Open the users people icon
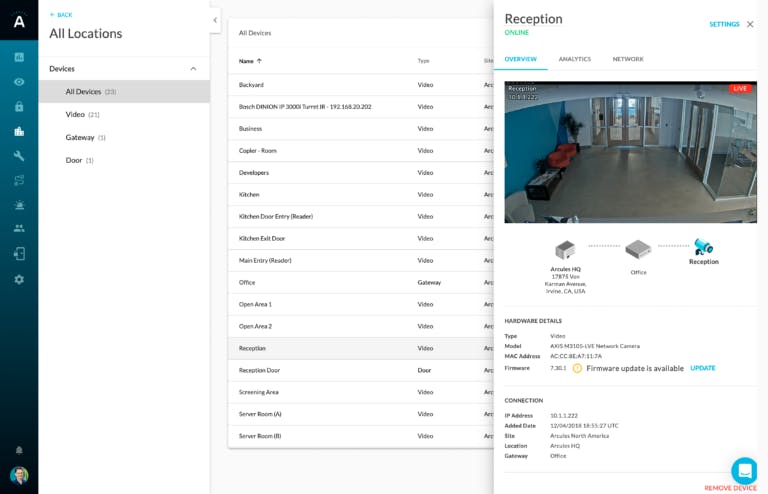The width and height of the screenshot is (768, 494). pyautogui.click(x=19, y=228)
